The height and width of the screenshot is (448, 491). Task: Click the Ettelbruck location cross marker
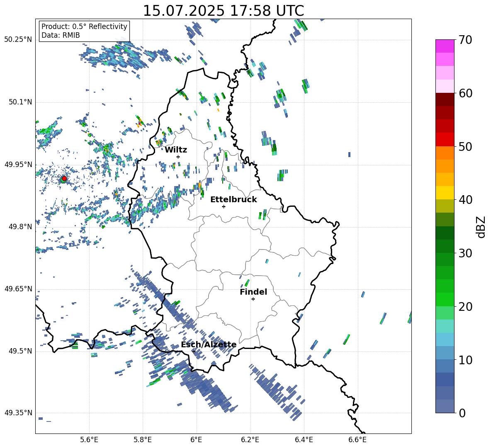[x=224, y=206]
